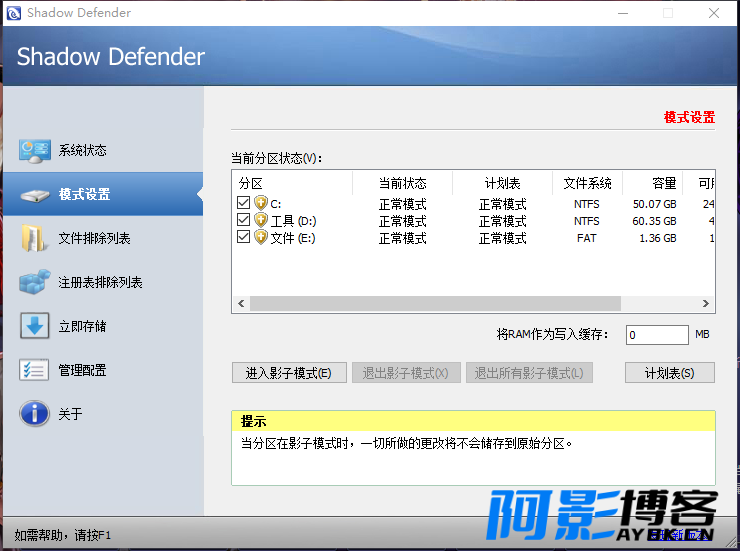Image resolution: width=740 pixels, height=551 pixels.
Task: Switch to 管理配置 page
Action: point(103,370)
